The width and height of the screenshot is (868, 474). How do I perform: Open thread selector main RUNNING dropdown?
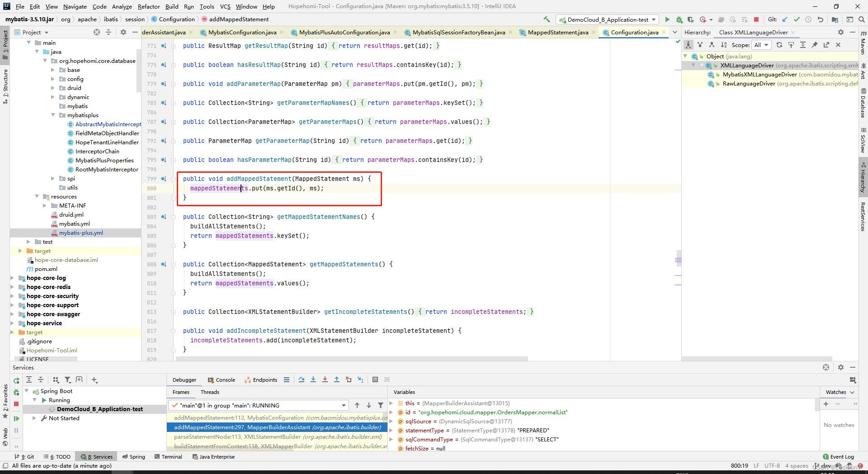click(x=258, y=405)
